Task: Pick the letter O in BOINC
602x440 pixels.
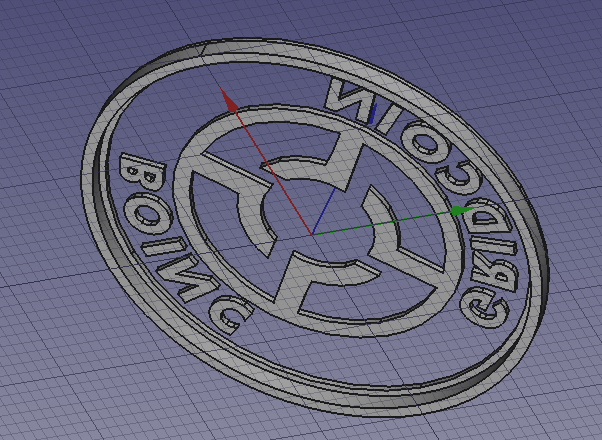Action: point(147,214)
